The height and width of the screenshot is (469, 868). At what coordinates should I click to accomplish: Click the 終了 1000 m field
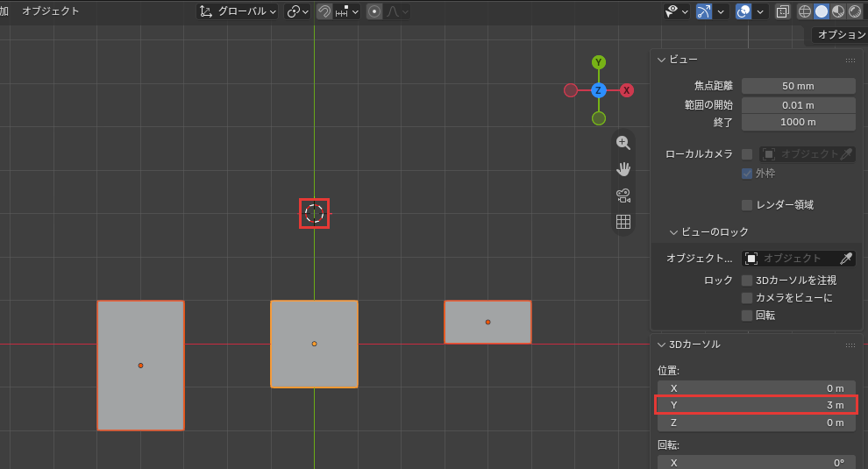tap(798, 122)
